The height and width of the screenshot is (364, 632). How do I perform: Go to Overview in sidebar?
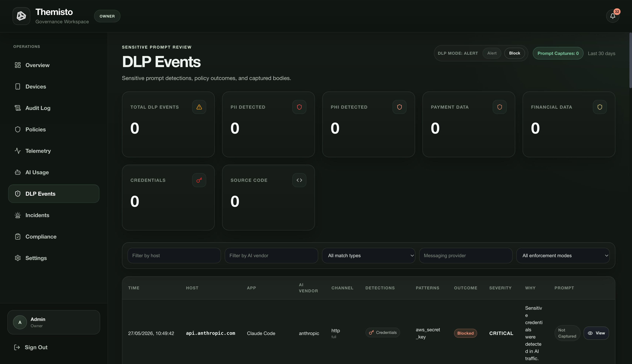[54, 65]
